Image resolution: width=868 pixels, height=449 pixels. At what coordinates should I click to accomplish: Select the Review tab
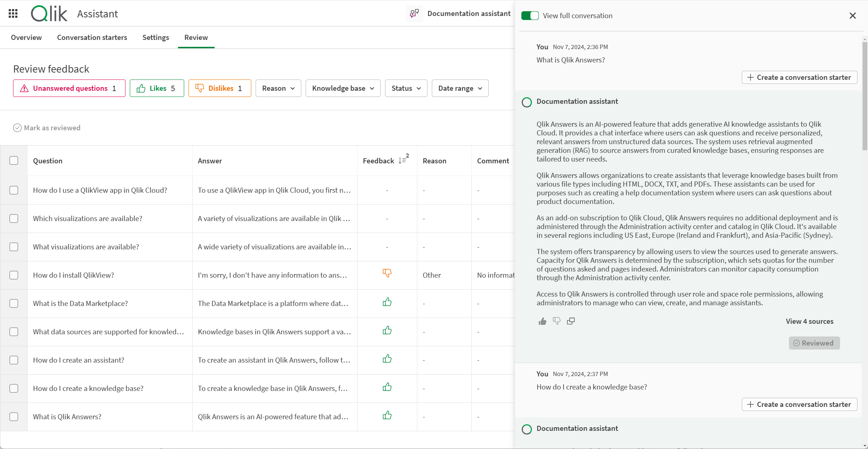[196, 37]
